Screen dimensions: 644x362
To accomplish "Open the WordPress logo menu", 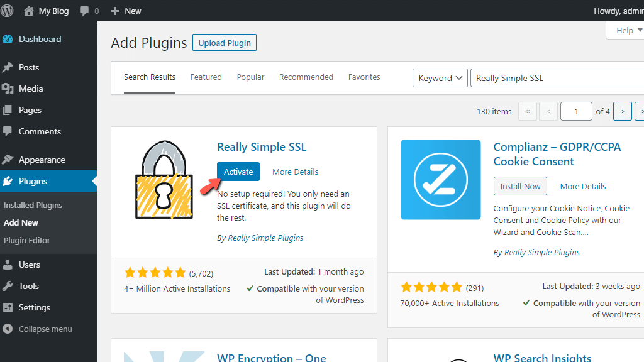I will click(x=8, y=11).
